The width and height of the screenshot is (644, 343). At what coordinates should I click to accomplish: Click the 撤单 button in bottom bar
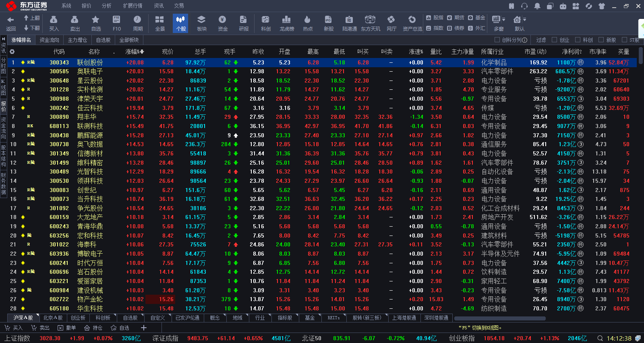click(66, 328)
